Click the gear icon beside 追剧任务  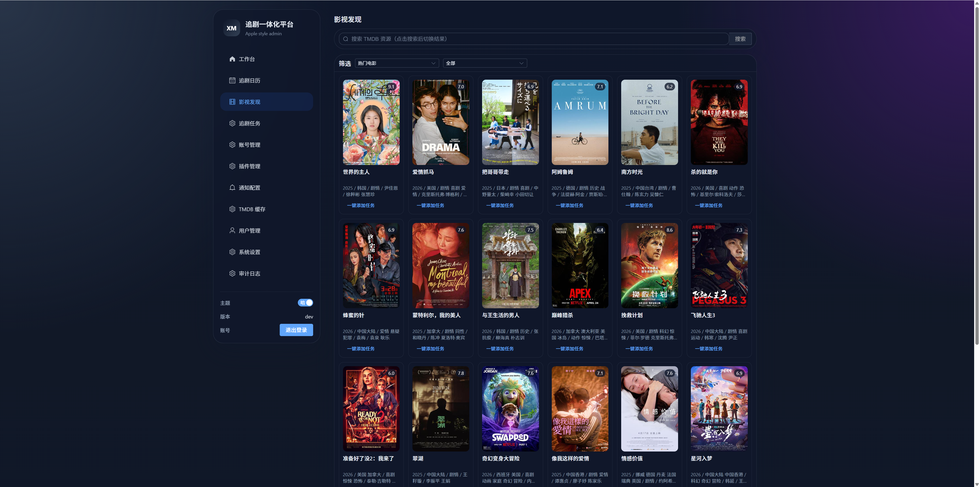[232, 123]
